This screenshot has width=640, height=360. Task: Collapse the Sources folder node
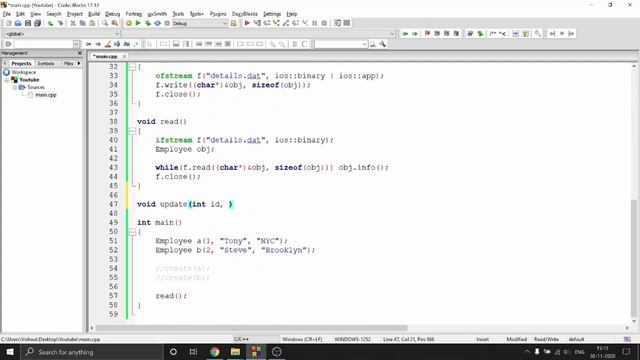(14, 87)
